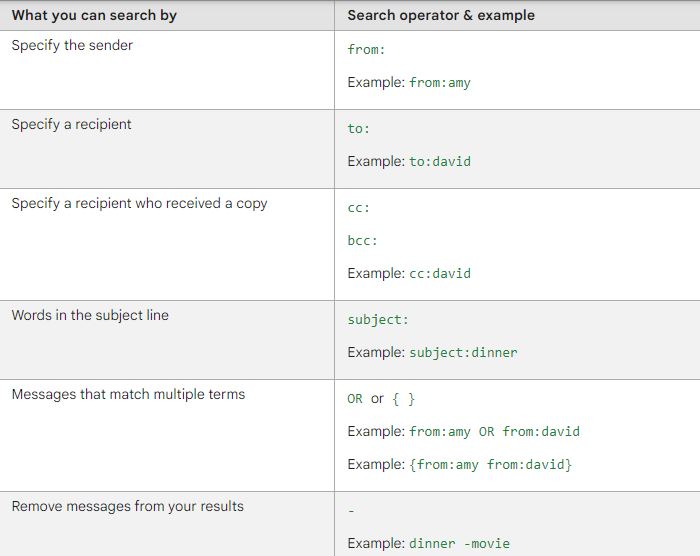
Task: Click the "Search operator & example" column header
Action: click(x=441, y=15)
